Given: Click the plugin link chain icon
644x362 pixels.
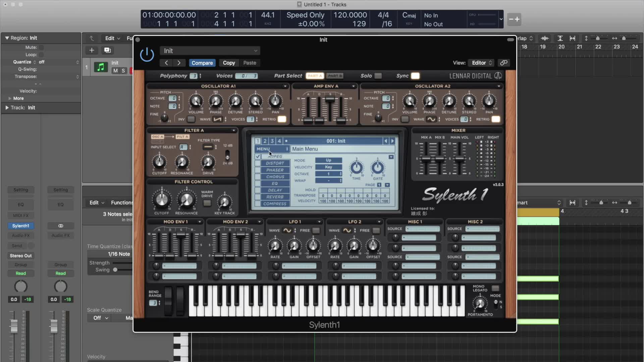Looking at the screenshot, I should (503, 63).
